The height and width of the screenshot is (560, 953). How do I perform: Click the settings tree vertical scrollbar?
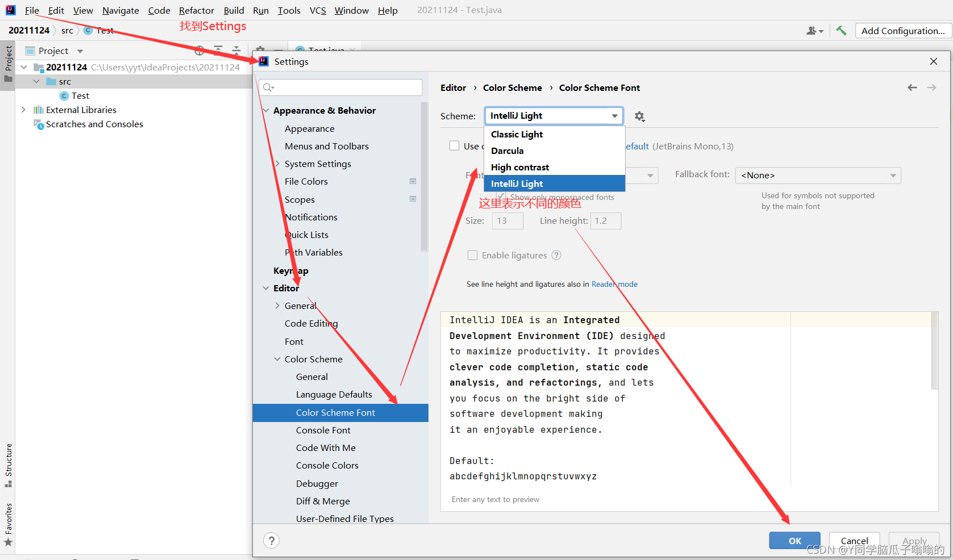click(424, 176)
